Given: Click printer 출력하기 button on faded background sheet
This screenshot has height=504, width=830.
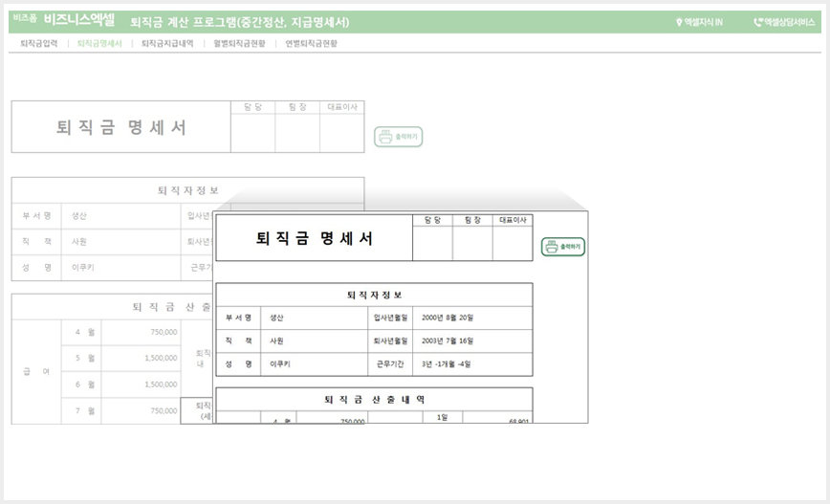Looking at the screenshot, I should 399,137.
